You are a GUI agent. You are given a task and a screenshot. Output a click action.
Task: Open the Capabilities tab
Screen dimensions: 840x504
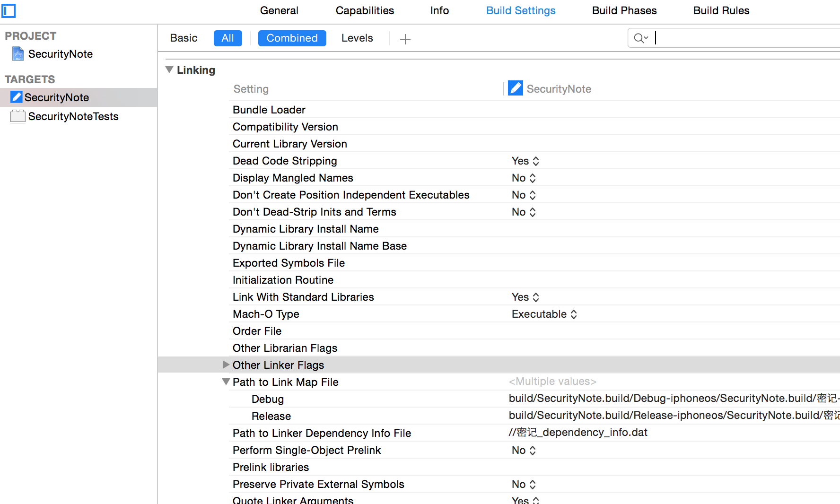[365, 10]
